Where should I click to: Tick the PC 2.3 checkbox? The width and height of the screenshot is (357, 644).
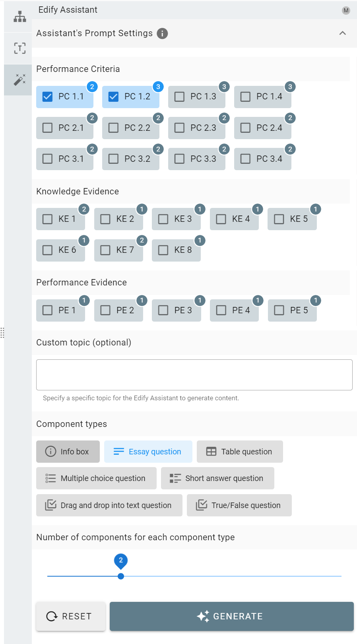coord(179,128)
